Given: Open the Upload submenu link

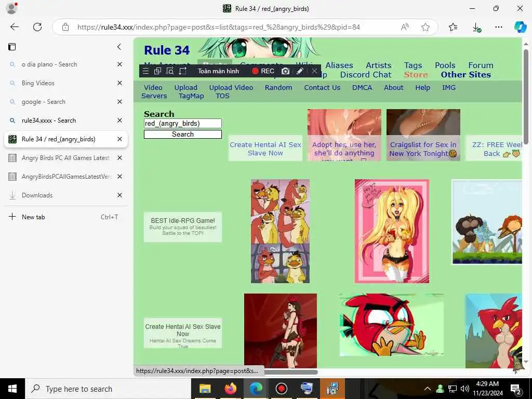Looking at the screenshot, I should (185, 87).
